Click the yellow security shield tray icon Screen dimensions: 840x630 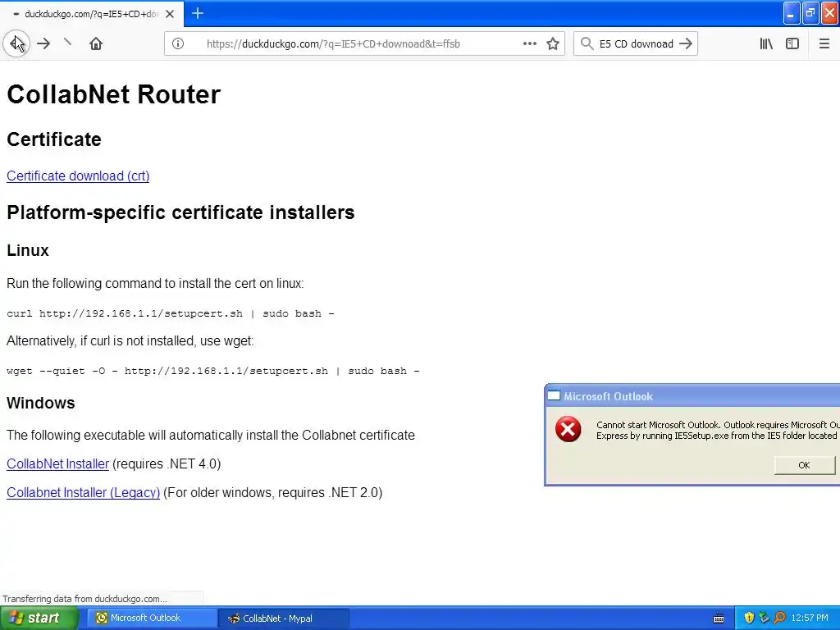pyautogui.click(x=749, y=618)
